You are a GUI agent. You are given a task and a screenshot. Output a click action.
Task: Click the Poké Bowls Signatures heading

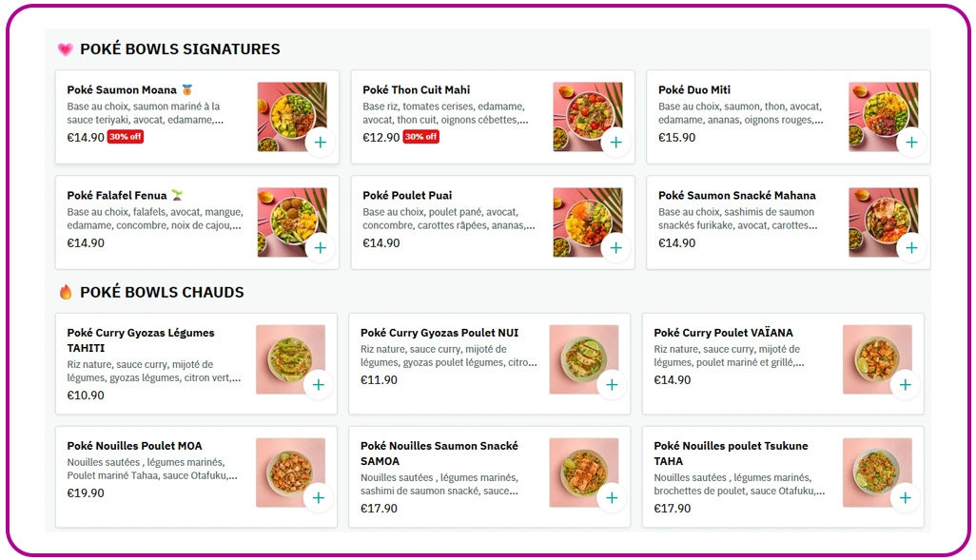pos(180,49)
